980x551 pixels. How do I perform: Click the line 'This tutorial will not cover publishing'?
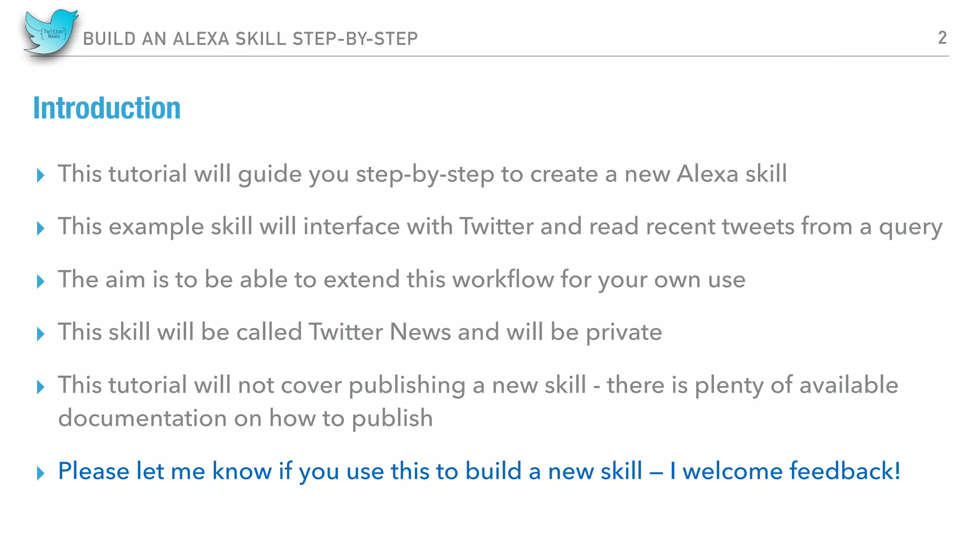tap(478, 385)
